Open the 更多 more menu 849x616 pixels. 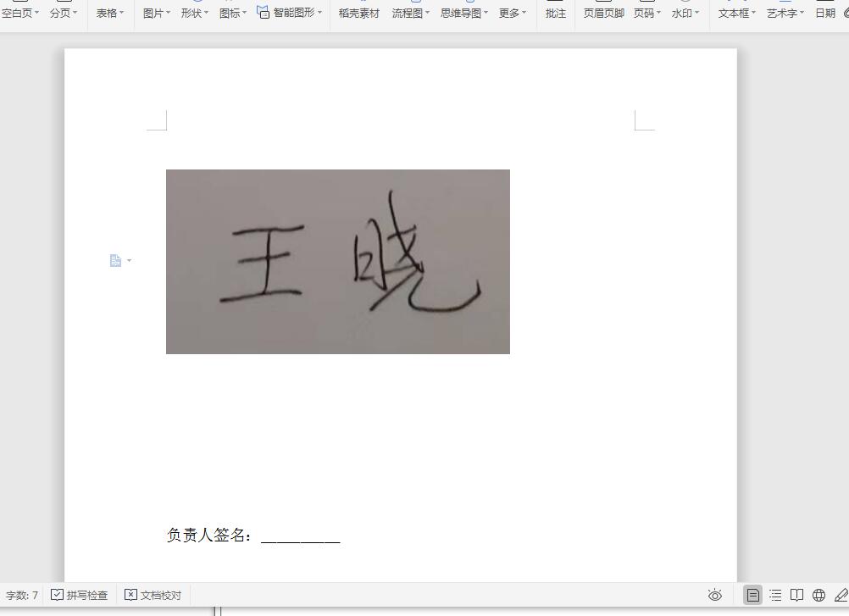click(511, 13)
